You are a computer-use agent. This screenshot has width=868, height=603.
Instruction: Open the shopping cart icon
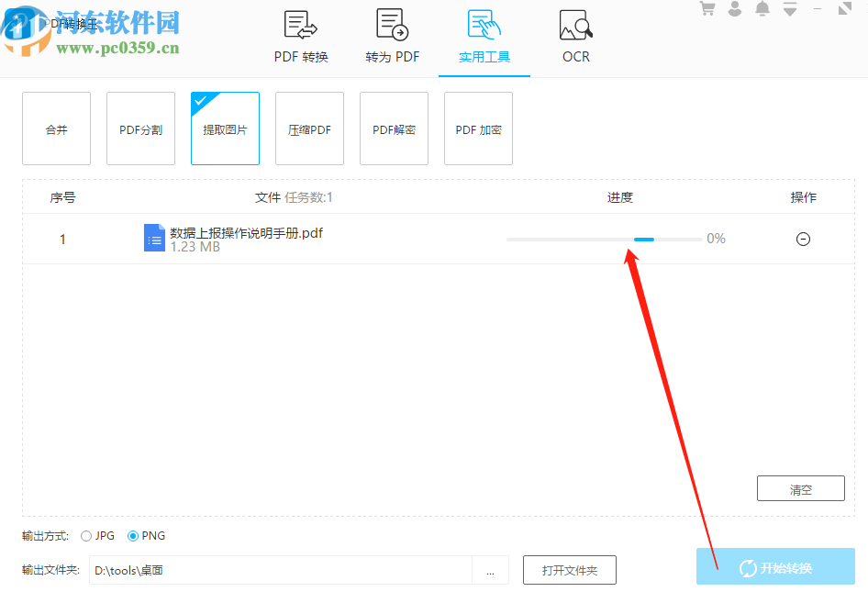tap(707, 8)
